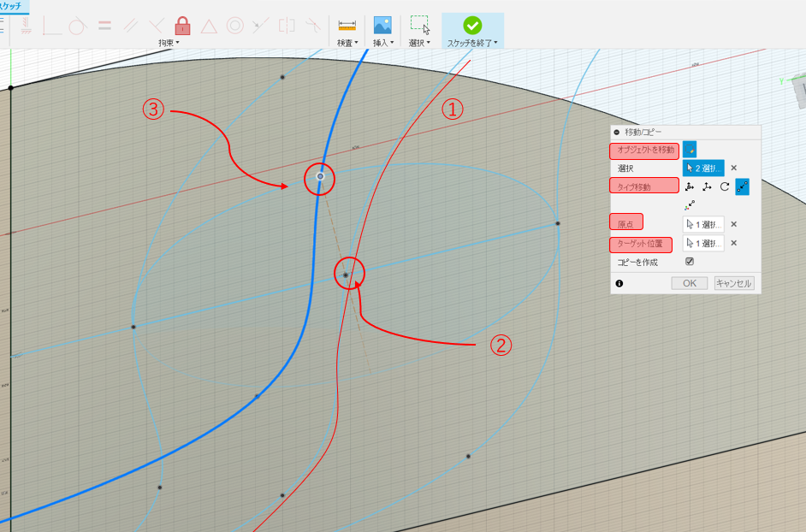Pick the Rotate move type icon
This screenshot has width=806, height=532.
click(x=725, y=186)
